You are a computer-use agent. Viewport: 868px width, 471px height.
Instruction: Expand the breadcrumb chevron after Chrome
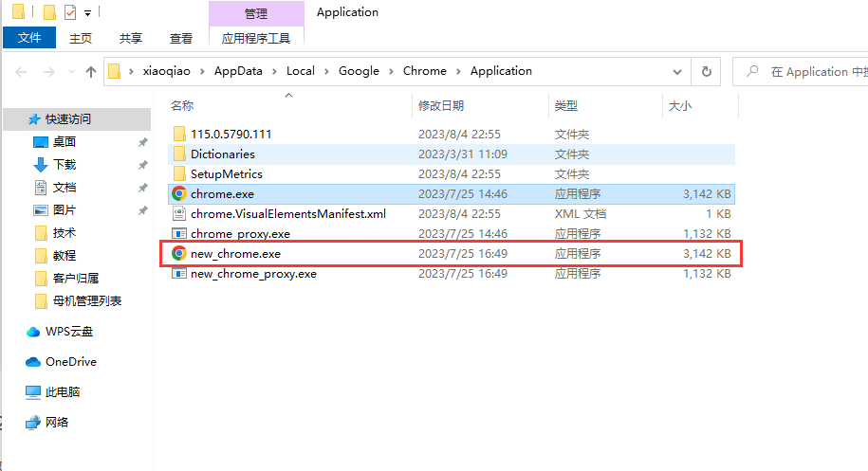(458, 71)
